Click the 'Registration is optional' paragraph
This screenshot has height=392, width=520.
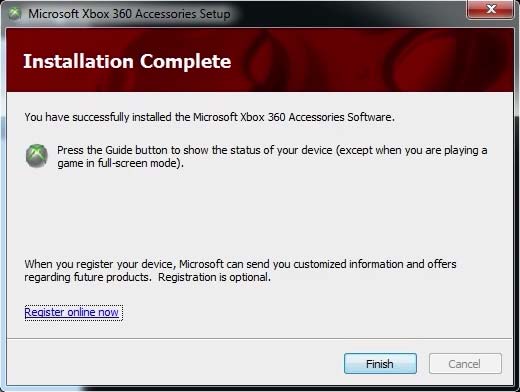240,270
